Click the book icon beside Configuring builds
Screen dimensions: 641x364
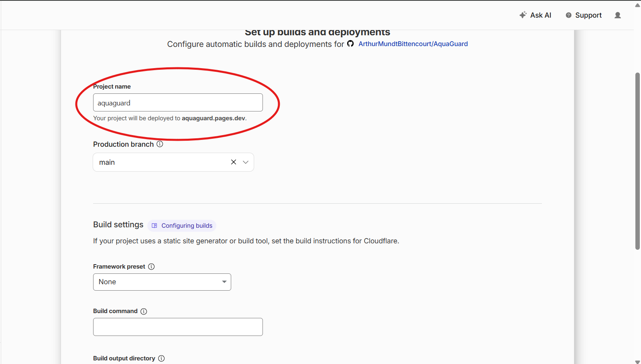[155, 226]
